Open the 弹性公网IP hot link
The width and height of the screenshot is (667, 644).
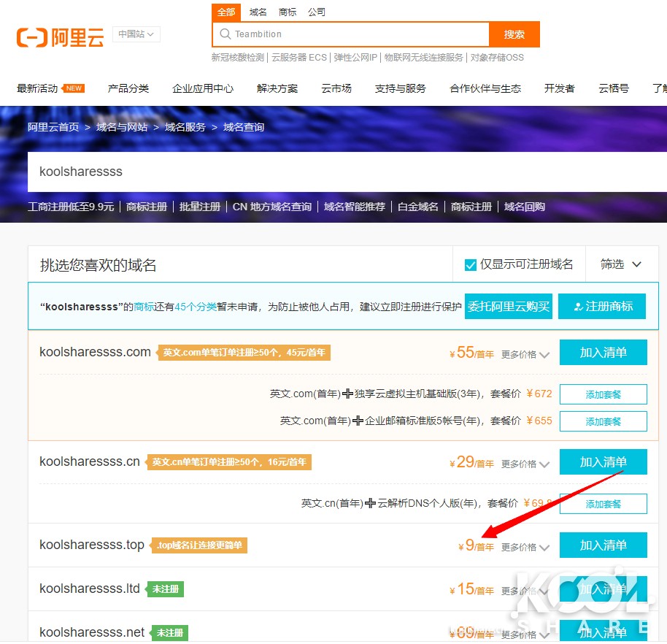[x=355, y=58]
